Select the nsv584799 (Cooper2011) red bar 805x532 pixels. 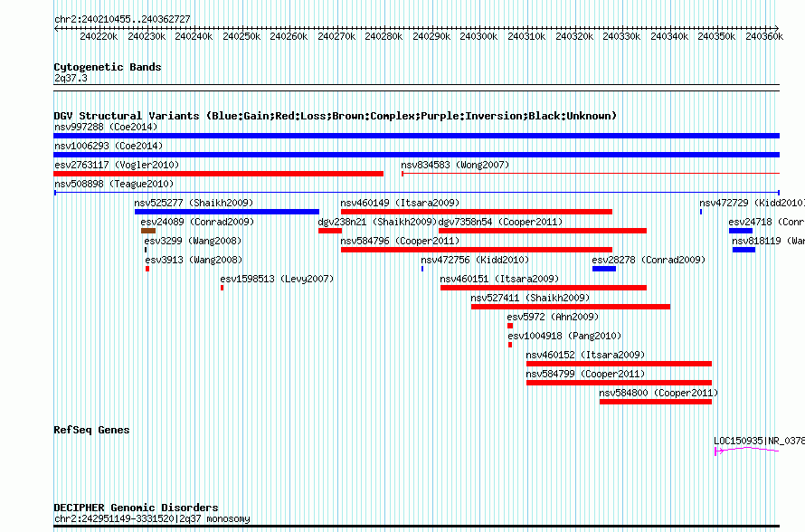pos(620,383)
